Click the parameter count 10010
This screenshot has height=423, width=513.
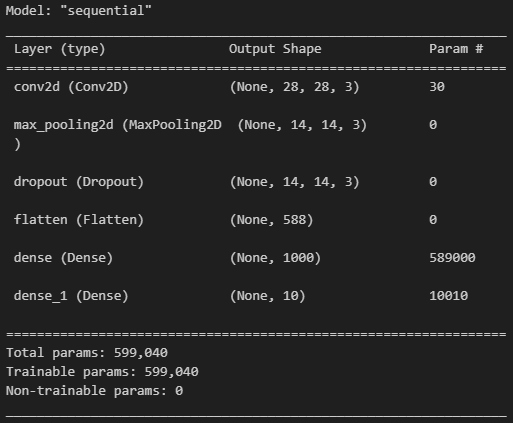448,296
